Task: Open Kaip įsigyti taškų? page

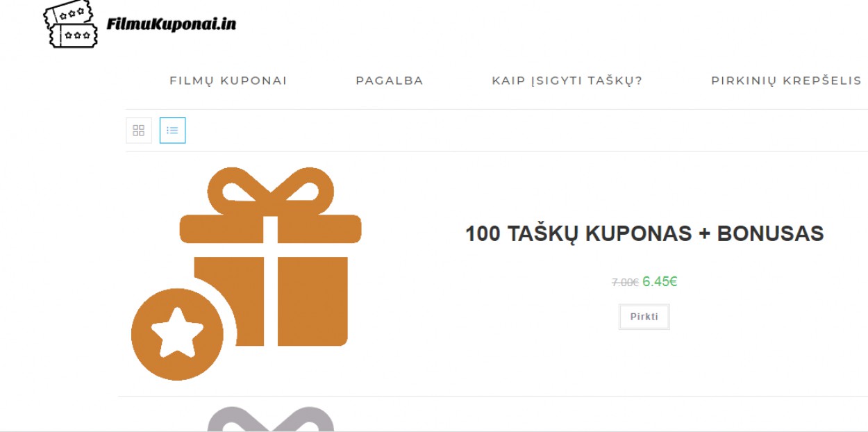Action: pos(567,81)
